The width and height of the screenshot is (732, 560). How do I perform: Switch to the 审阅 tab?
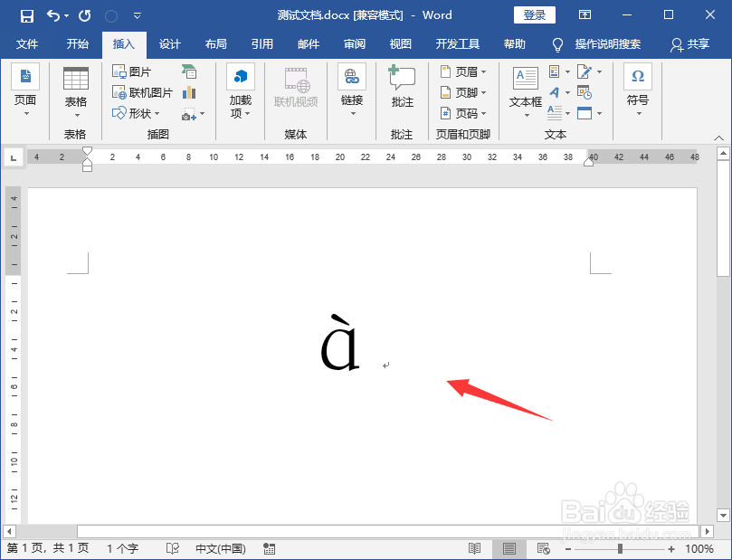355,43
